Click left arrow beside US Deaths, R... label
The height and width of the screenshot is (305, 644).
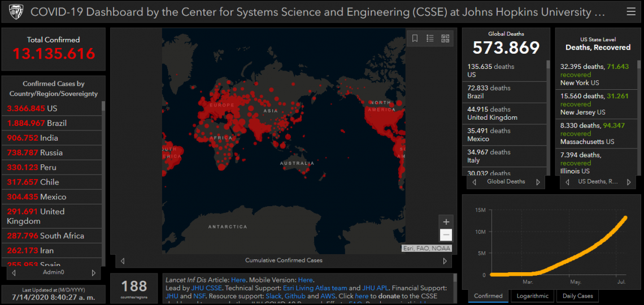[568, 182]
